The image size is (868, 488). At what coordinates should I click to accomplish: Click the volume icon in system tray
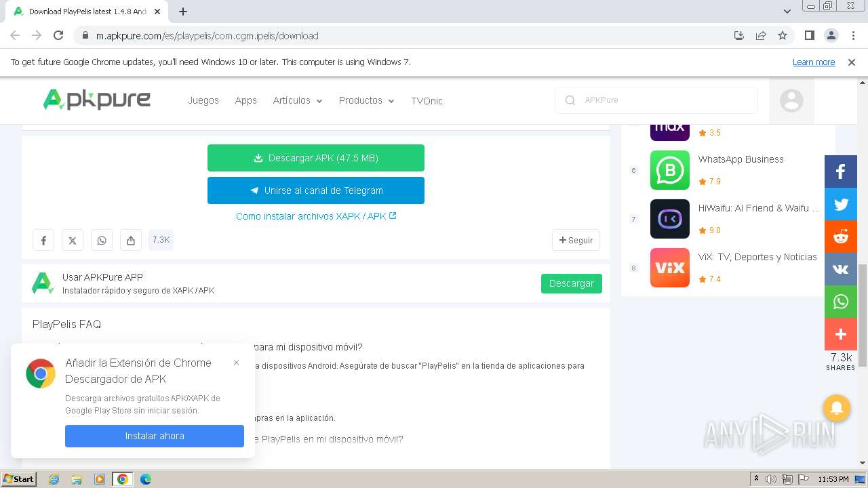(x=771, y=479)
